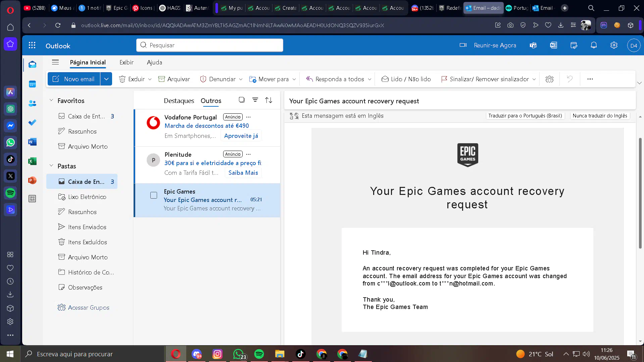This screenshot has height=362, width=644.
Task: Click Reunir-se Agora meeting button
Action: coord(488,45)
